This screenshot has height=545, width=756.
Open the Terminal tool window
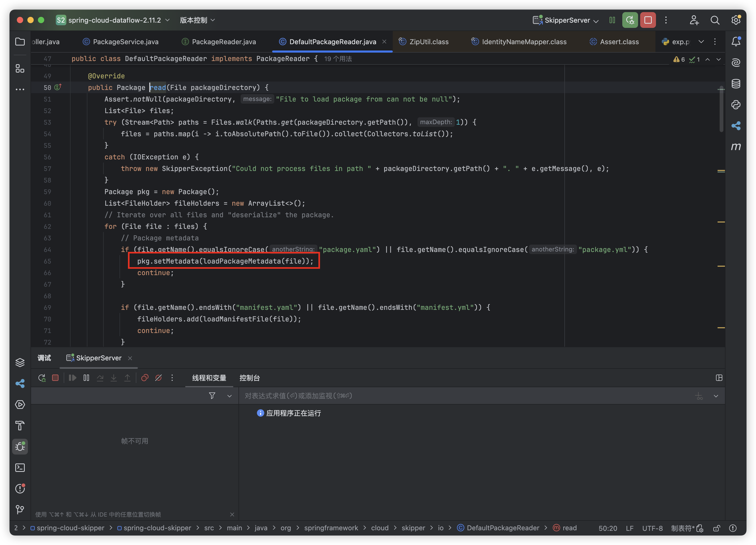(20, 467)
